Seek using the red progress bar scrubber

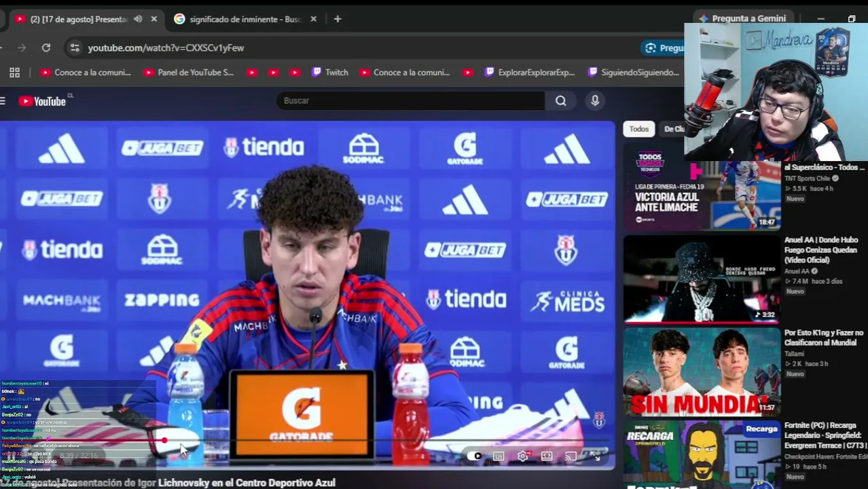coord(164,441)
